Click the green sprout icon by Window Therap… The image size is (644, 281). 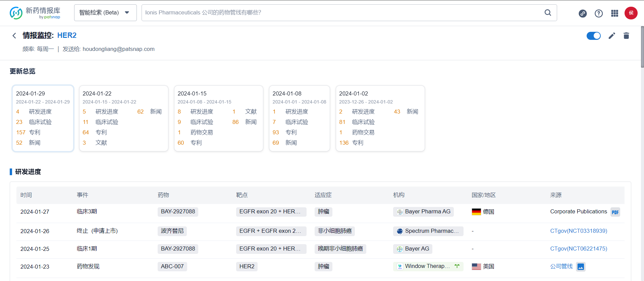click(x=457, y=266)
